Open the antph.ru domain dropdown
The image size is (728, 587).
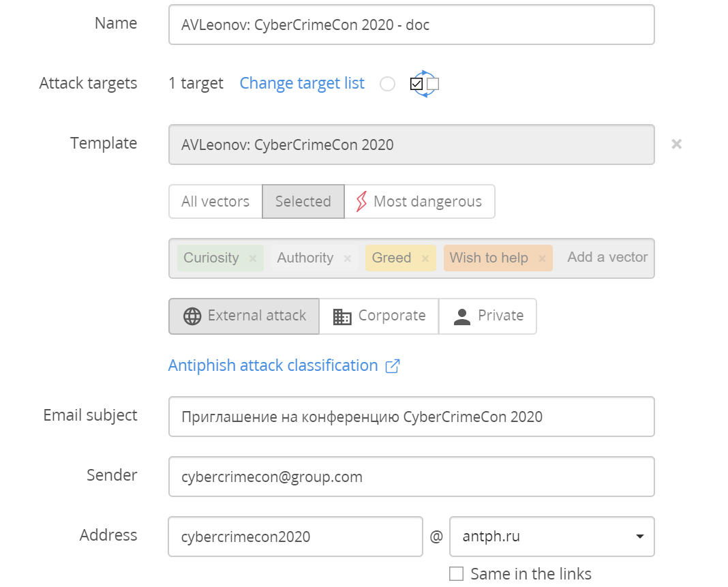point(552,537)
